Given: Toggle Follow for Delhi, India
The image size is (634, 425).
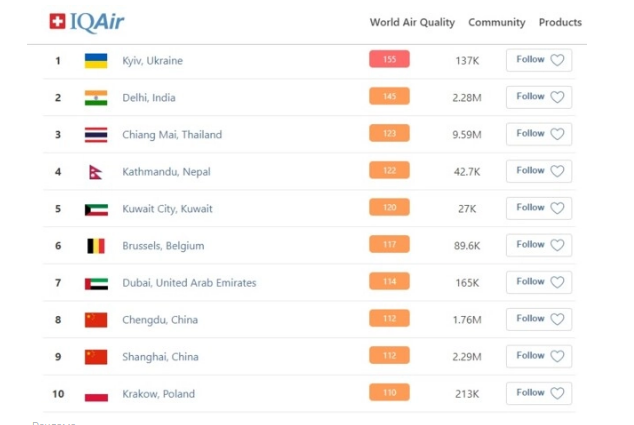Looking at the screenshot, I should point(539,97).
